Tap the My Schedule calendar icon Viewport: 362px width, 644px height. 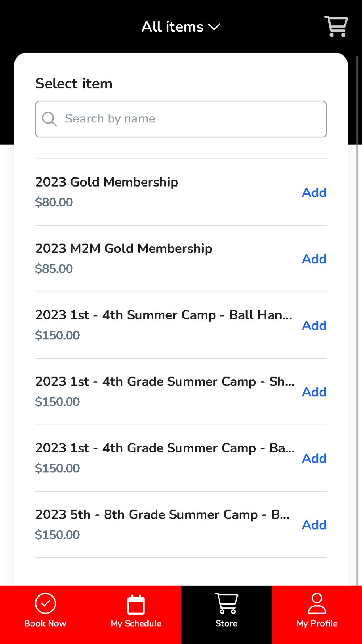(136, 605)
